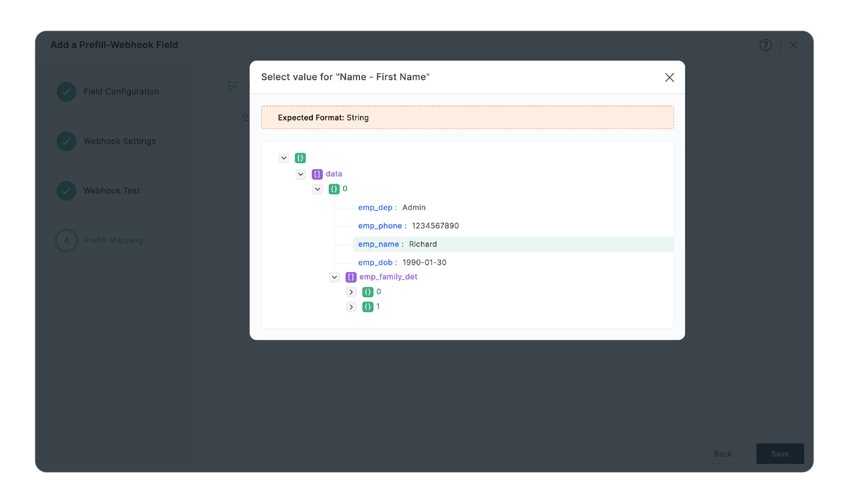Collapse the emp_family_det node
This screenshot has width=849, height=504.
click(x=334, y=277)
